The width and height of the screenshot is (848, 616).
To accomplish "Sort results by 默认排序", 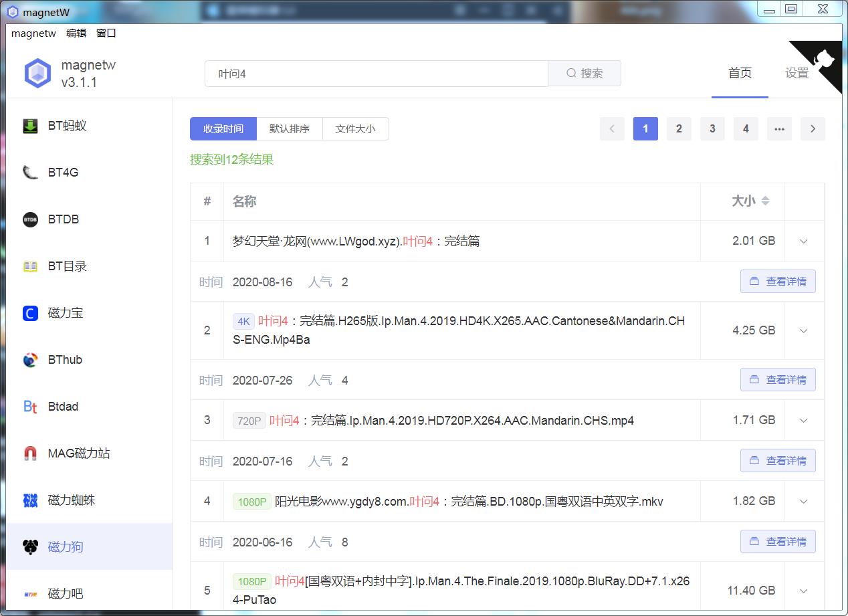I will 290,129.
